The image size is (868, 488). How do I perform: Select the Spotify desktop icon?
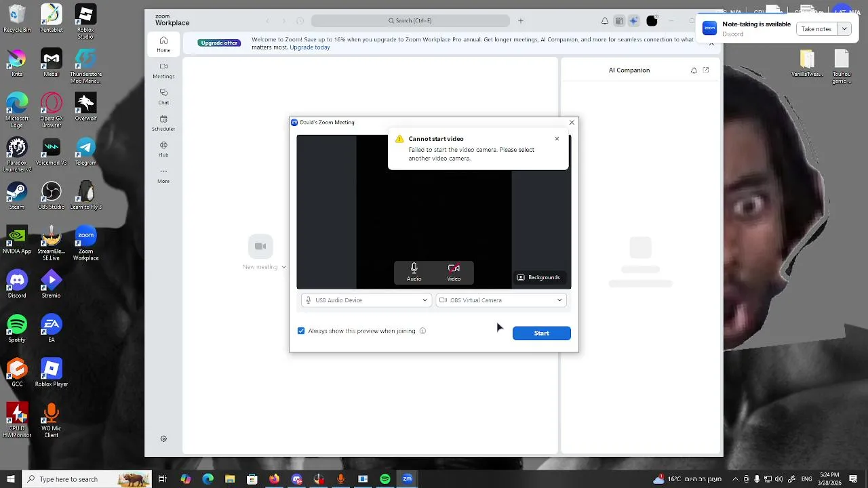pos(17,328)
